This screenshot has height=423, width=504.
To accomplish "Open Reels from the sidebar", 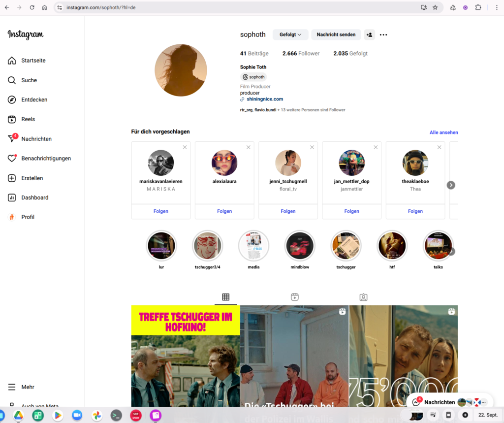I will 12,119.
